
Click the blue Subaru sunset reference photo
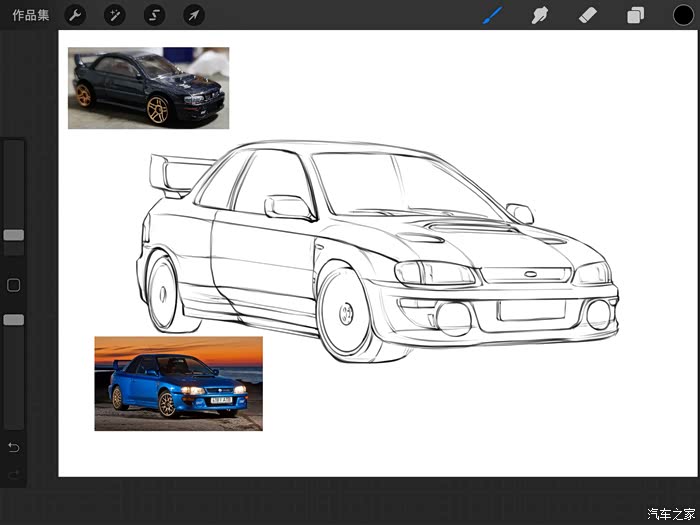(179, 384)
